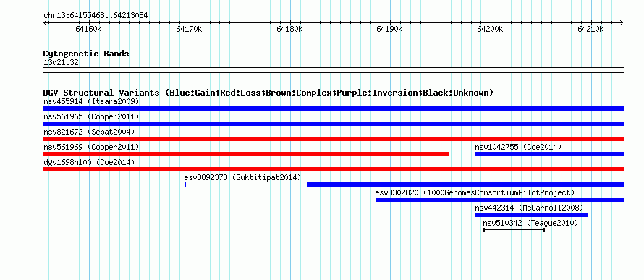This screenshot has width=644, height=280.
Task: Click the 64200k ruler tick label
Action: pos(491,30)
